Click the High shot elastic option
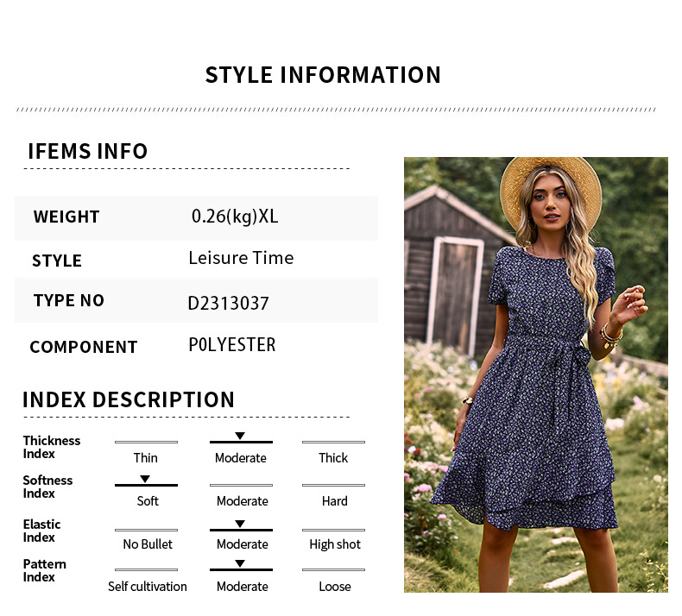The height and width of the screenshot is (616, 682). point(335,544)
